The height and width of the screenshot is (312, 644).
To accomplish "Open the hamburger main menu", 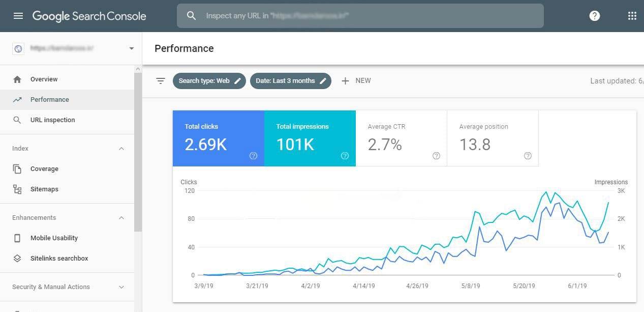I will coord(18,16).
